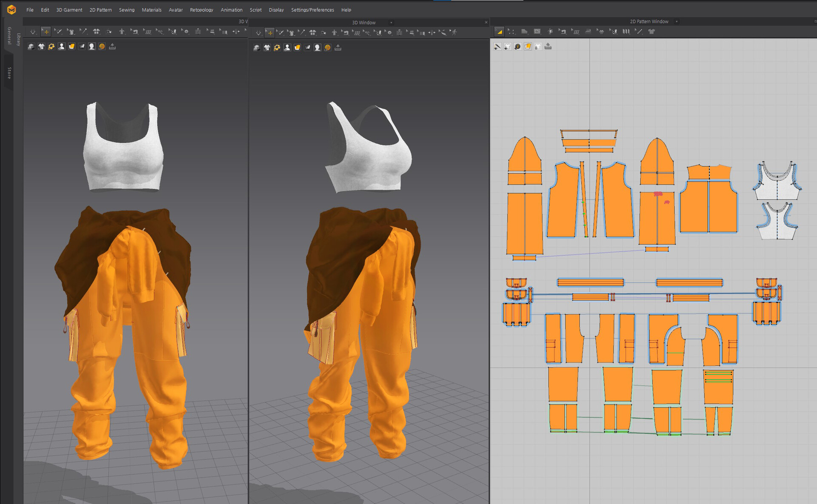
Task: Open the 3D Window title dropdown arrow
Action: (x=391, y=23)
